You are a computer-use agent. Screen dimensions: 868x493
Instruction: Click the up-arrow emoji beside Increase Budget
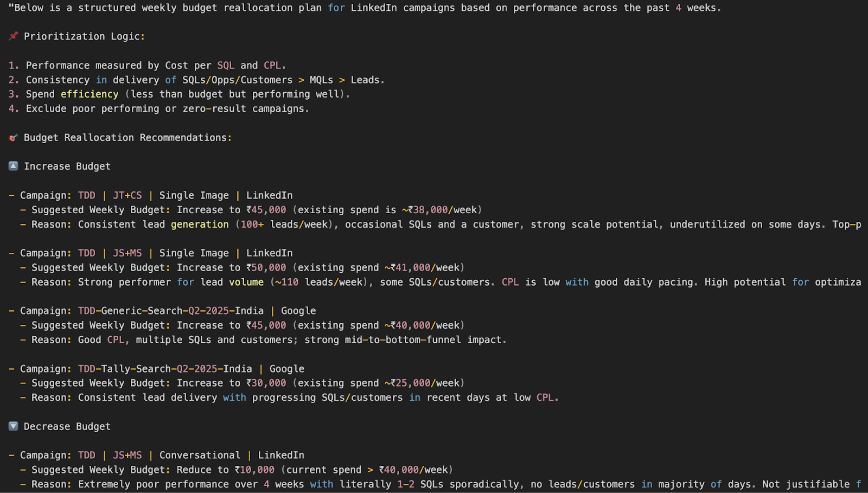point(14,166)
